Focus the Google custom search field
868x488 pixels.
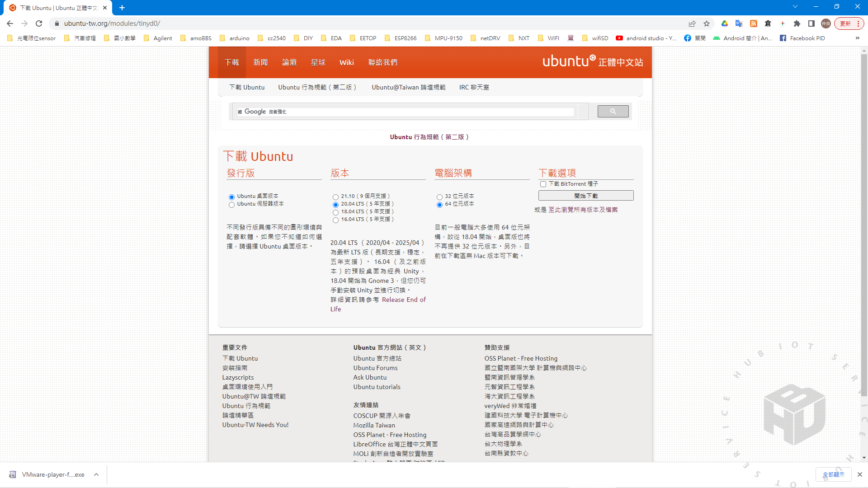pos(405,112)
